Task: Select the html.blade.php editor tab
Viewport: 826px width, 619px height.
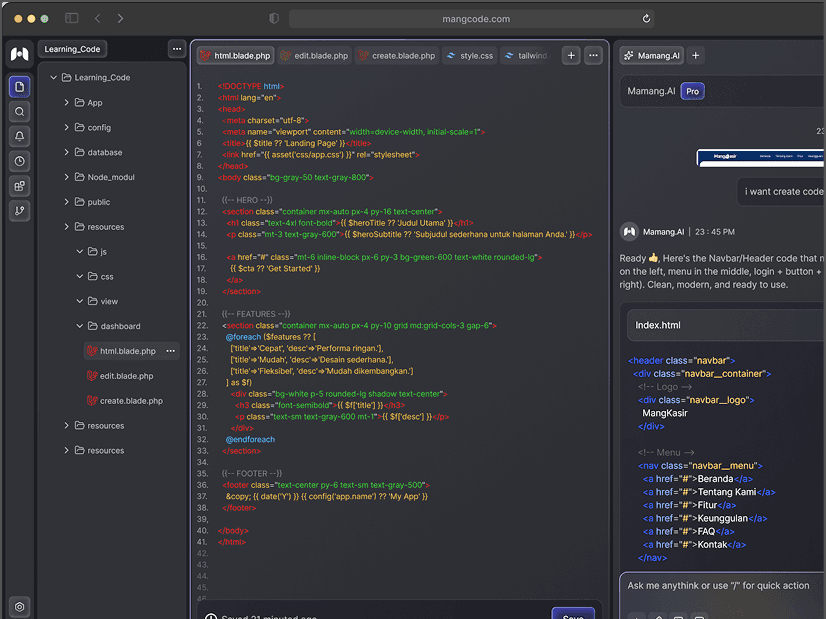Action: [235, 55]
